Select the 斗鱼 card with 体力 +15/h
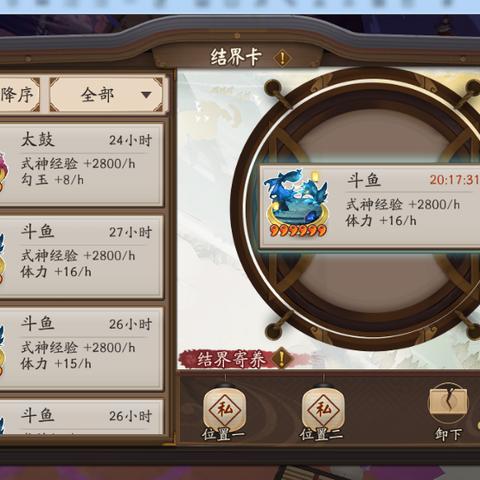The image size is (480, 480). click(81, 349)
